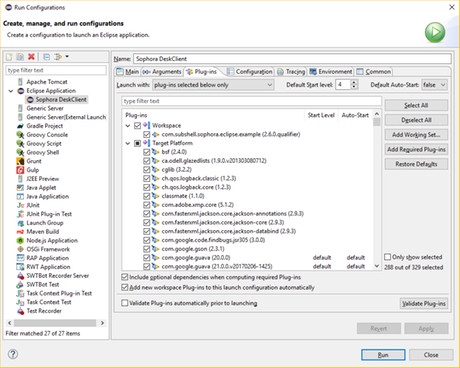
Task: Open the Launch with dropdown
Action: [x=213, y=85]
